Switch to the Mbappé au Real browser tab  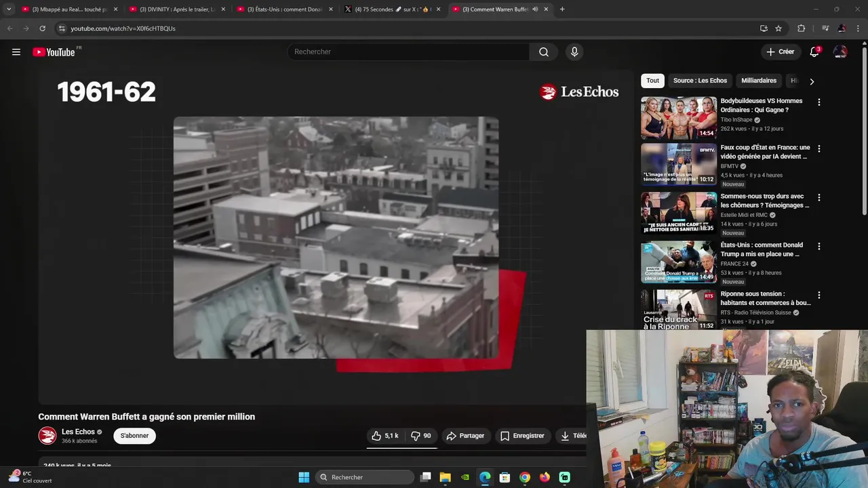click(x=69, y=9)
